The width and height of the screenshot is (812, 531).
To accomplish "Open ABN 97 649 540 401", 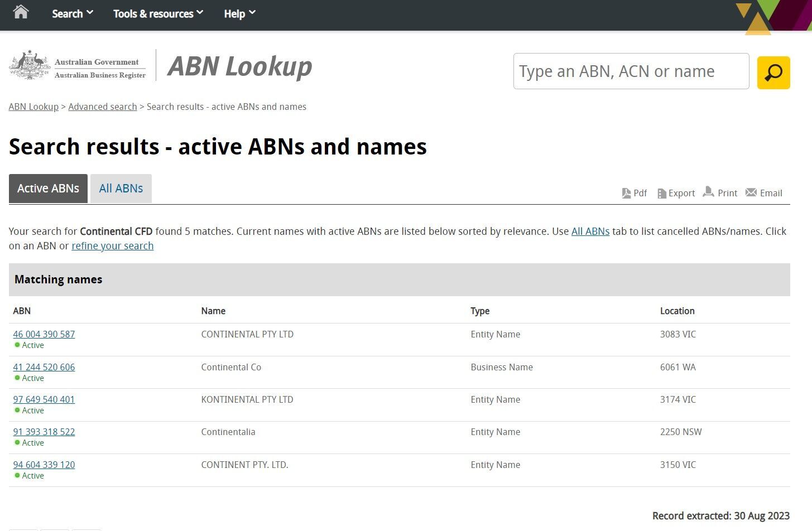I will coord(44,399).
